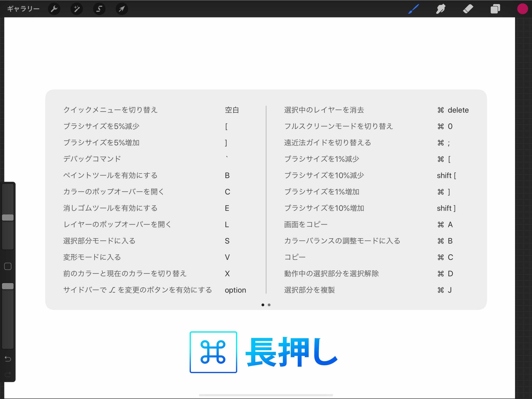Click 'カラーバランスの調整モードに入る' text
This screenshot has height=399, width=532.
[x=342, y=241]
